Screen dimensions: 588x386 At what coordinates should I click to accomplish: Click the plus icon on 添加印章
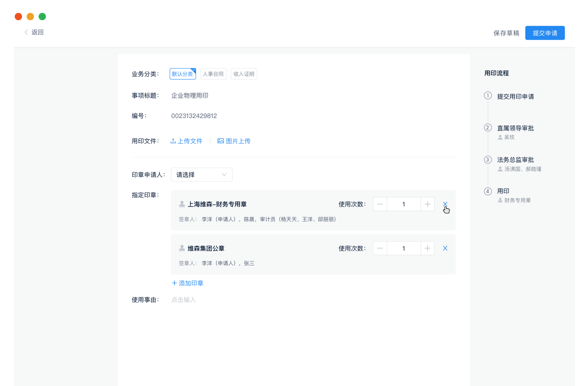(174, 283)
